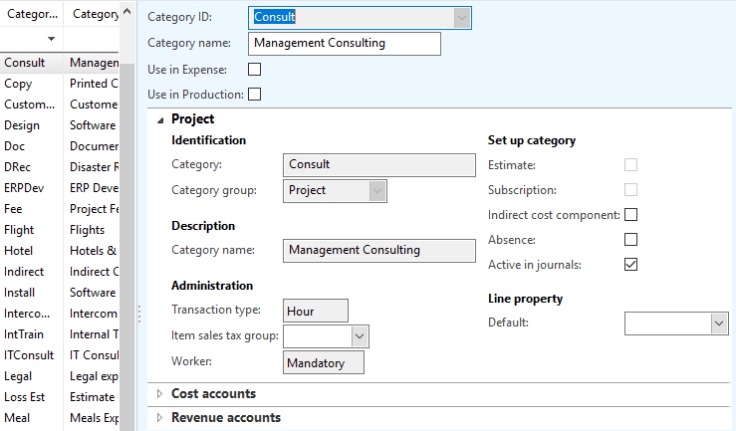
Task: Open the Item sales tax group dropdown
Action: (x=360, y=336)
